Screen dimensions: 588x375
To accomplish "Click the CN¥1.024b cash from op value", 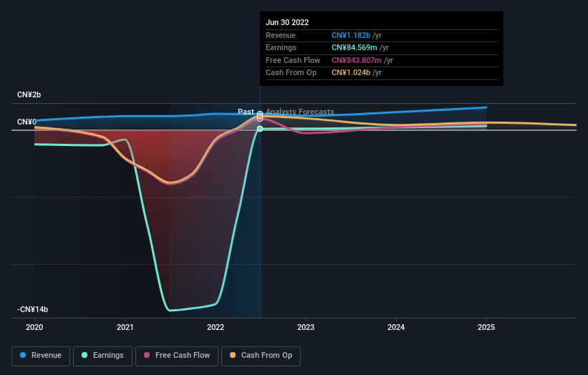I will click(351, 73).
